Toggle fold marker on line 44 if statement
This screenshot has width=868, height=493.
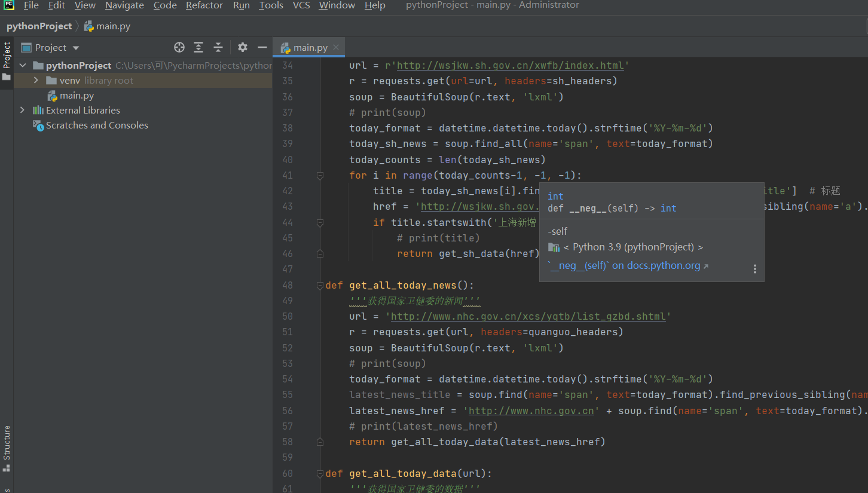tap(320, 222)
